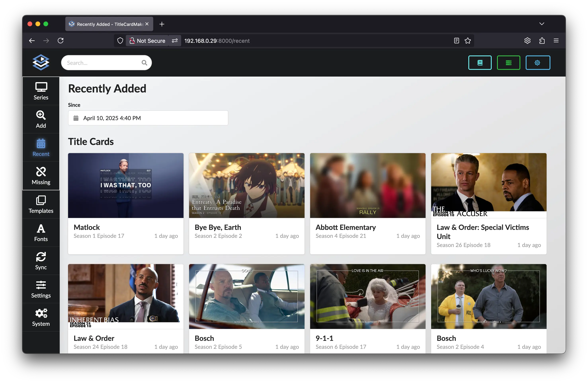Open Missing items sidebar icon
This screenshot has width=588, height=383.
[41, 176]
